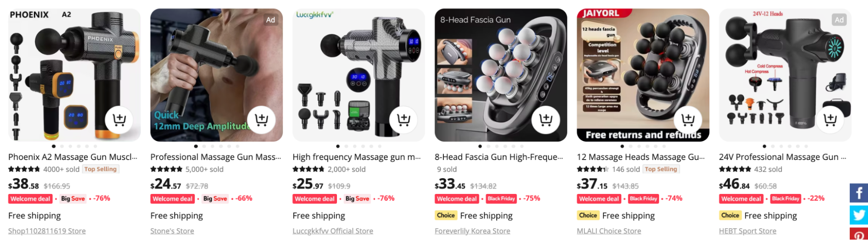Add 24V Professional Massage Gun to cart
Image resolution: width=868 pixels, height=240 pixels.
(830, 120)
